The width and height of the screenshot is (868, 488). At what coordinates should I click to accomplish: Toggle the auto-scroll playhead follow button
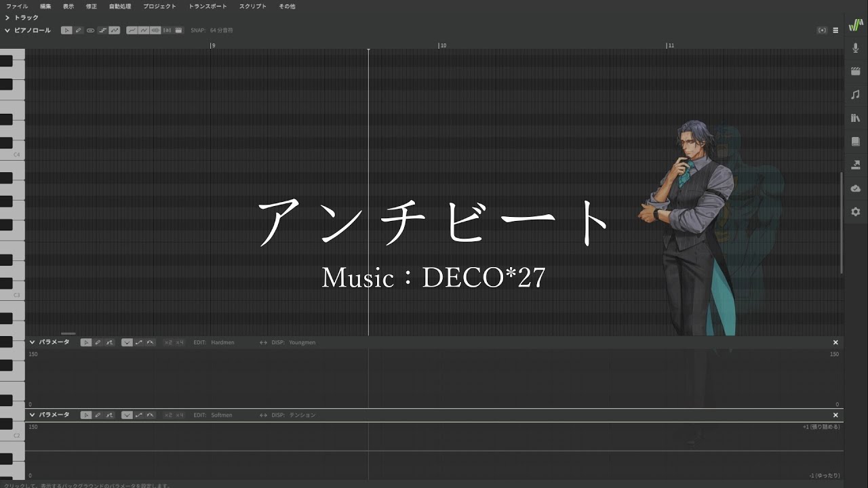tap(822, 30)
